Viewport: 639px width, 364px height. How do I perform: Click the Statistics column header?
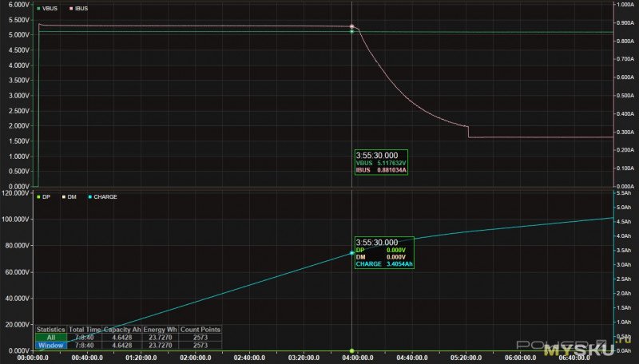(50, 329)
